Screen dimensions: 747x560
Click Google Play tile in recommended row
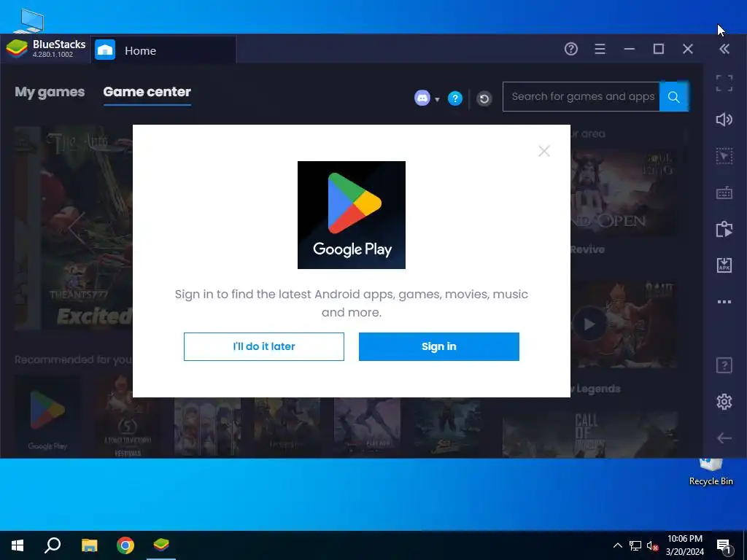pos(47,415)
